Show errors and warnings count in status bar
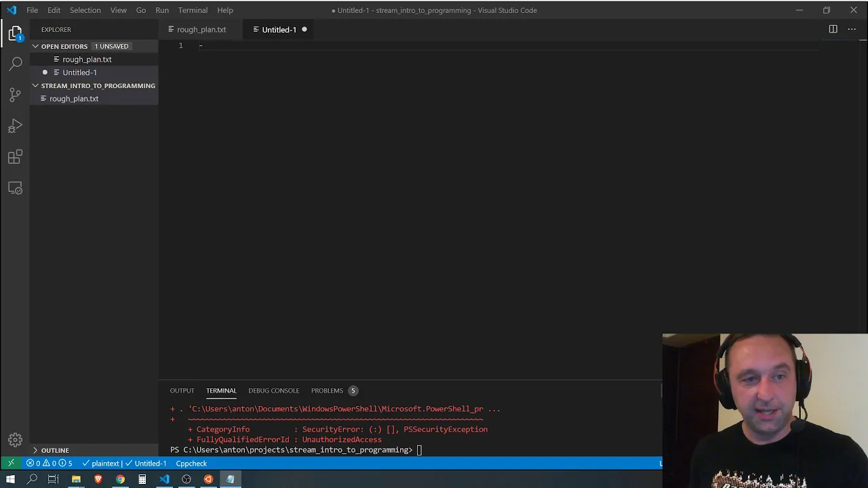The height and width of the screenshot is (488, 868). coord(49,464)
